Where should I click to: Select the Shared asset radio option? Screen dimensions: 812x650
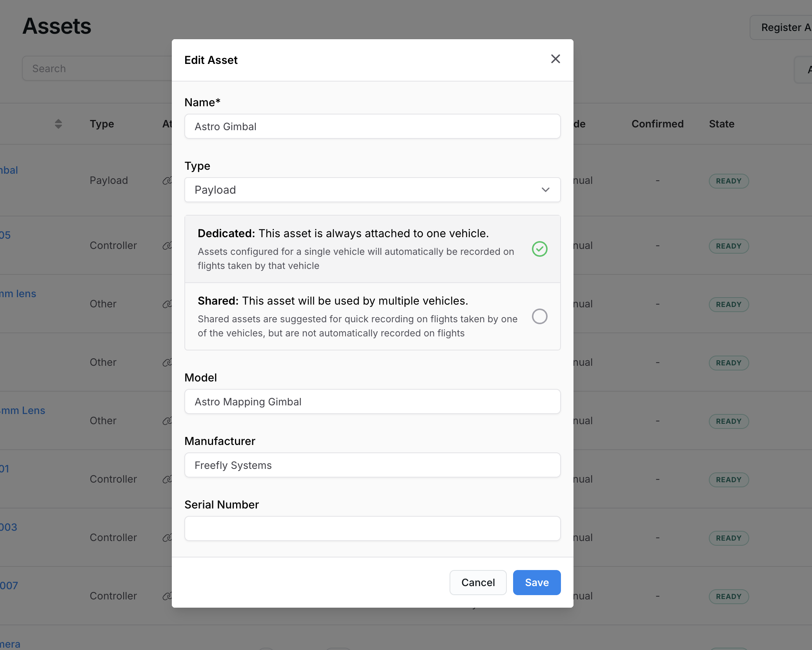pos(539,316)
